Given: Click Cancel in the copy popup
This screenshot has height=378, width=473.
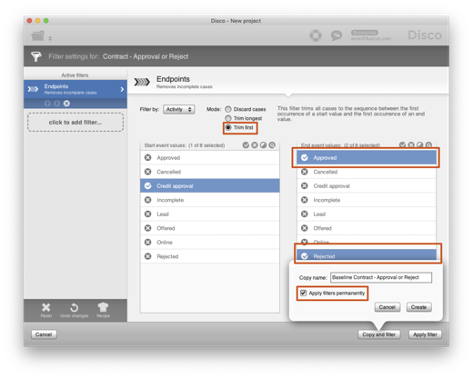Looking at the screenshot, I should pyautogui.click(x=387, y=307).
